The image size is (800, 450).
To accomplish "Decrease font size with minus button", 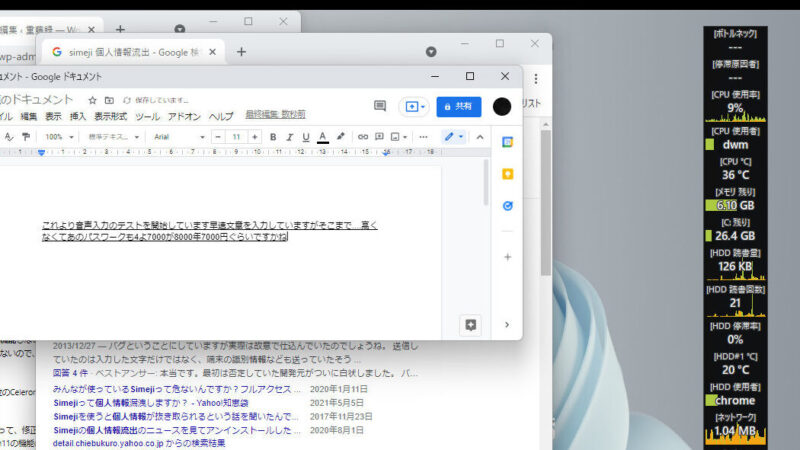I will (218, 137).
